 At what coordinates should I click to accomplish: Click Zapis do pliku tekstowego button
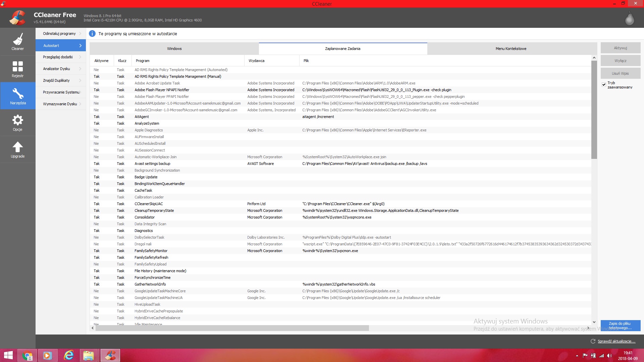tap(621, 325)
